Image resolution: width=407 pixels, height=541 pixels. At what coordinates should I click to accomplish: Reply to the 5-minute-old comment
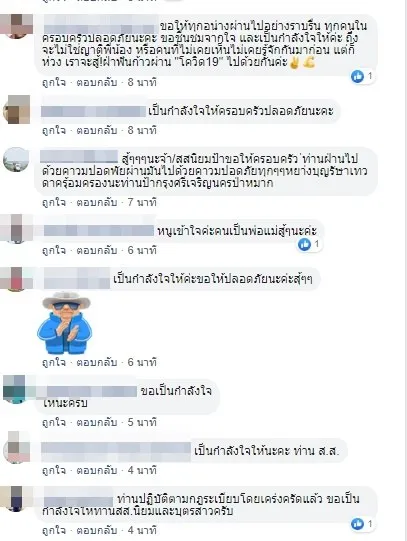[97, 422]
